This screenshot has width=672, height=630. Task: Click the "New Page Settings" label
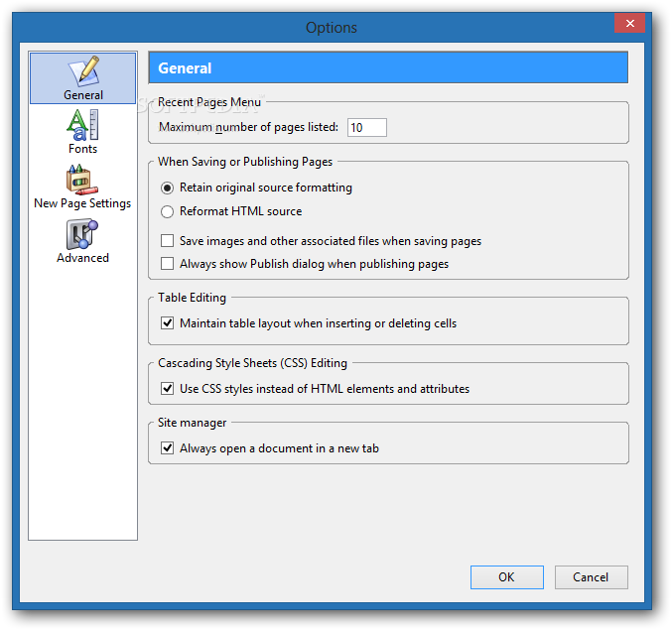(x=82, y=203)
